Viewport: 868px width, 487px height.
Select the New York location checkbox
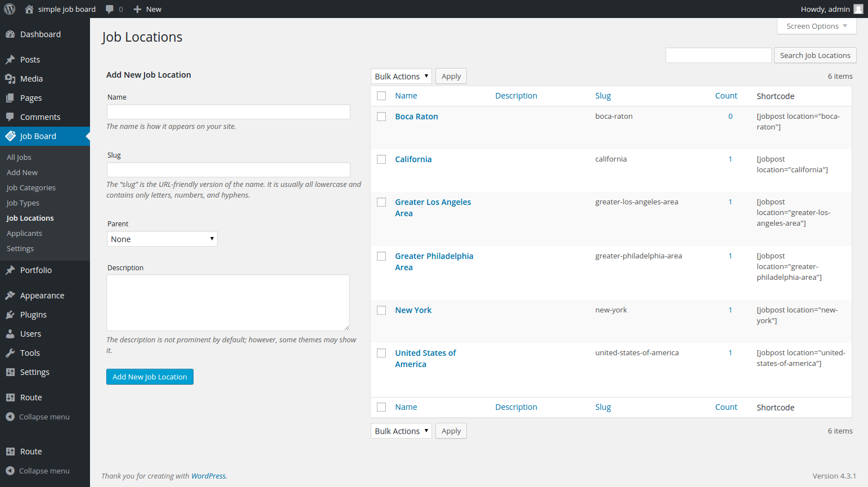pyautogui.click(x=381, y=310)
